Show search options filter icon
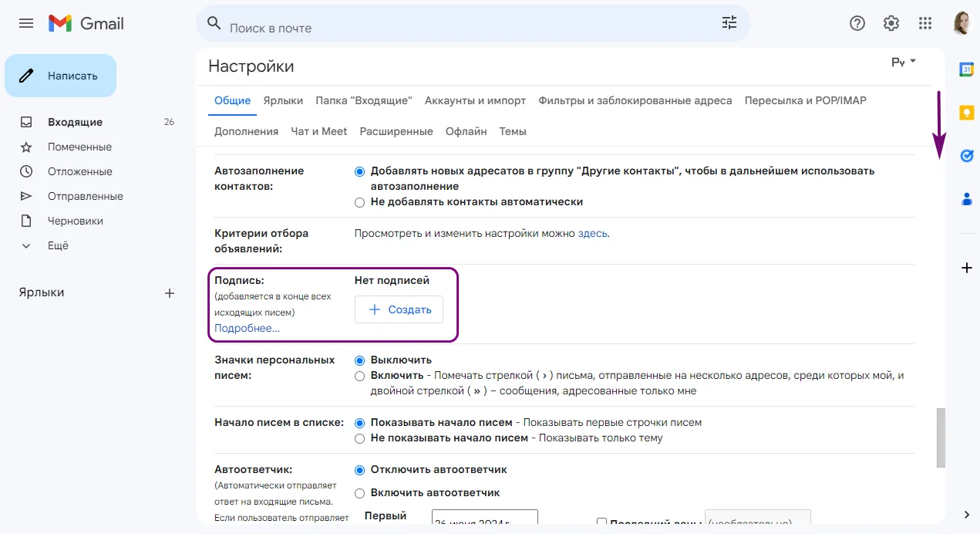 click(729, 23)
